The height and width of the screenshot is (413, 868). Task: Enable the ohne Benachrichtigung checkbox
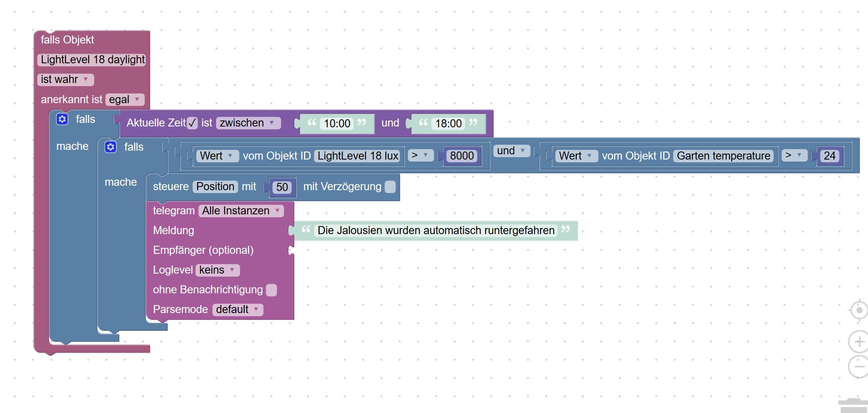[x=272, y=290]
